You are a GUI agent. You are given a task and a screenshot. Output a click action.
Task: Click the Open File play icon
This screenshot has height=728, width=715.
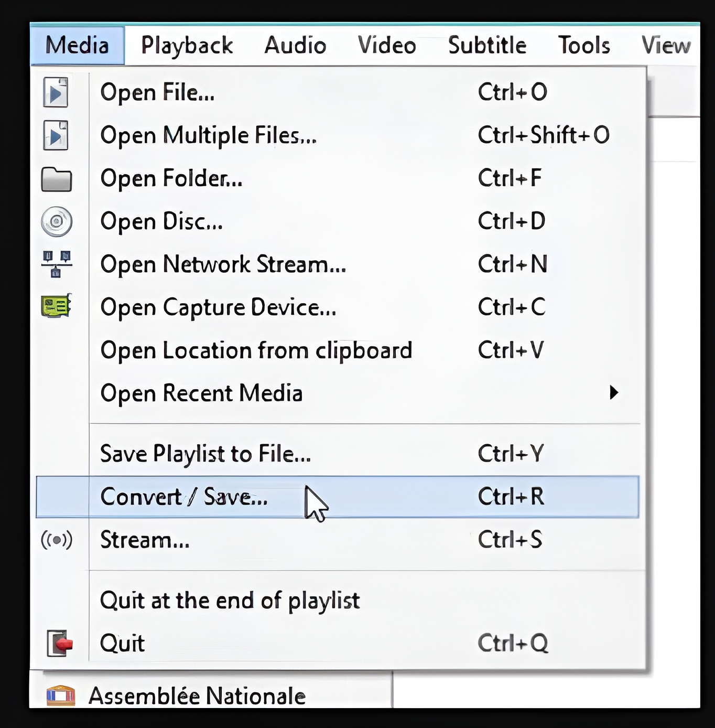(57, 91)
